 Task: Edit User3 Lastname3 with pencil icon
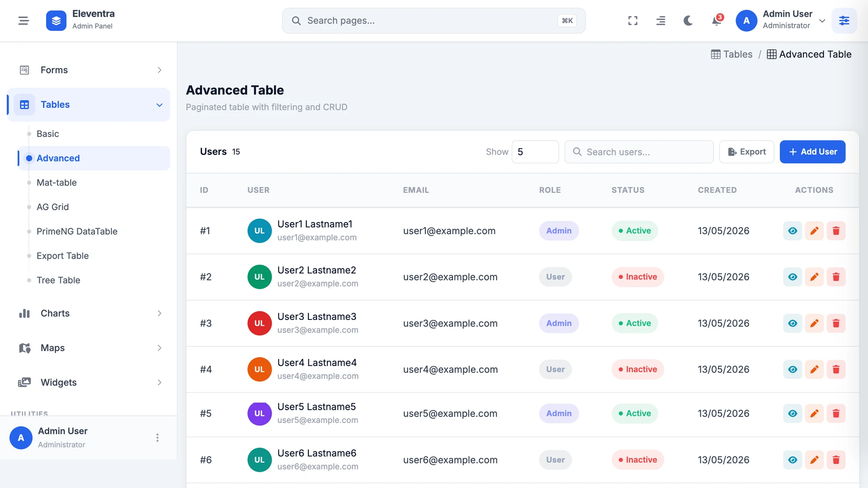tap(814, 324)
